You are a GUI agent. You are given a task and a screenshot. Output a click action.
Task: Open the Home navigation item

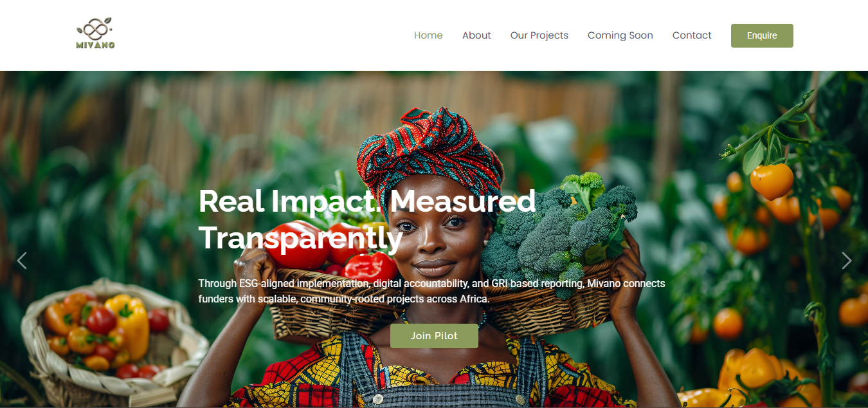click(428, 35)
